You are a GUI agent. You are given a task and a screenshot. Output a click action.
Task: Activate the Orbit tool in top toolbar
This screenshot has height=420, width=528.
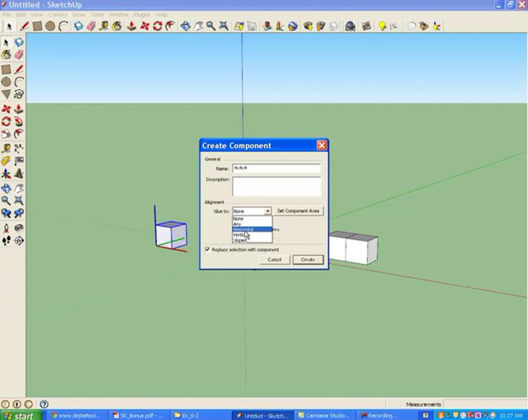pos(185,26)
